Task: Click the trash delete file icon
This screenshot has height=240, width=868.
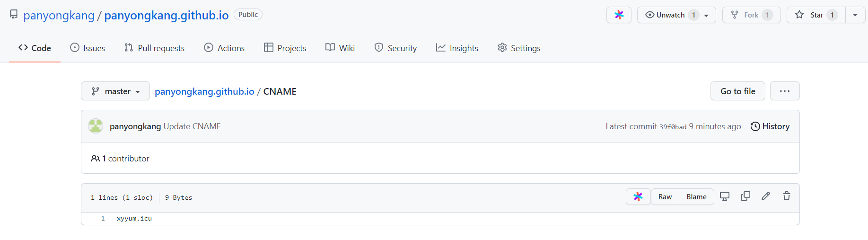Action: (787, 196)
